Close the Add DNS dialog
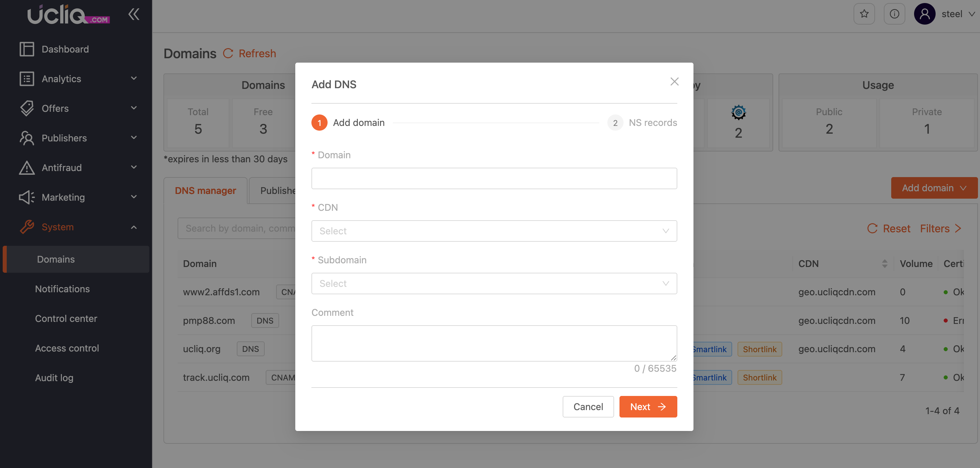The image size is (980, 468). coord(674,81)
